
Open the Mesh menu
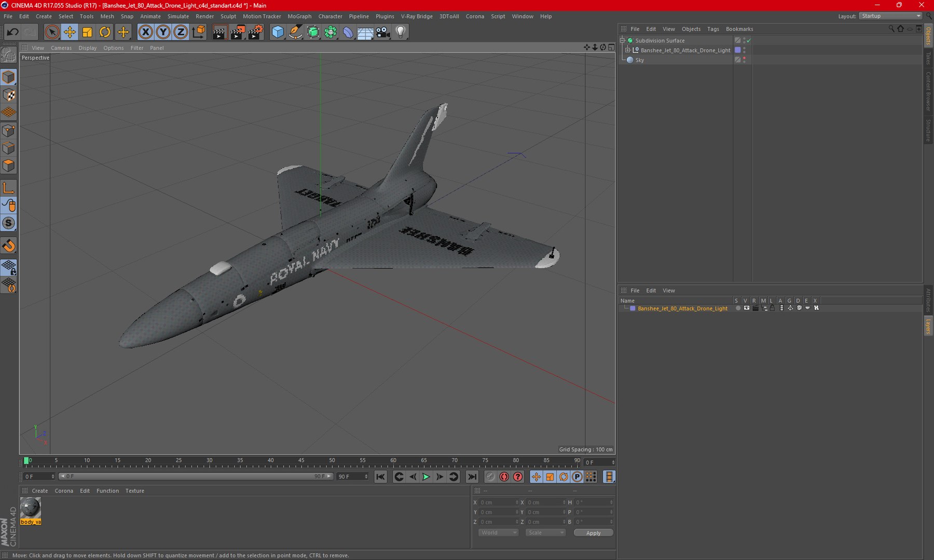click(x=107, y=16)
